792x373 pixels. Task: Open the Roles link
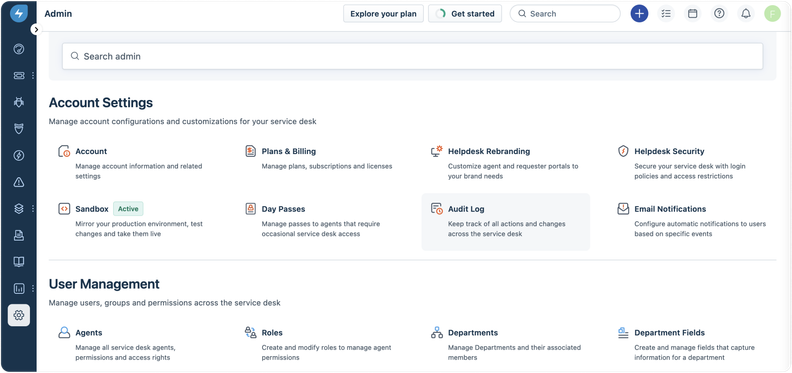[x=272, y=333]
